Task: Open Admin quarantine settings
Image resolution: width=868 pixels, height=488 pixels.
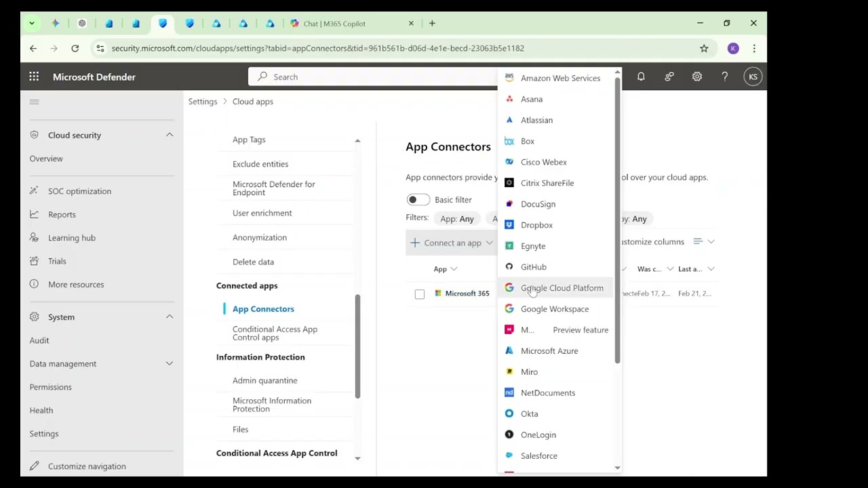Action: [x=264, y=381]
